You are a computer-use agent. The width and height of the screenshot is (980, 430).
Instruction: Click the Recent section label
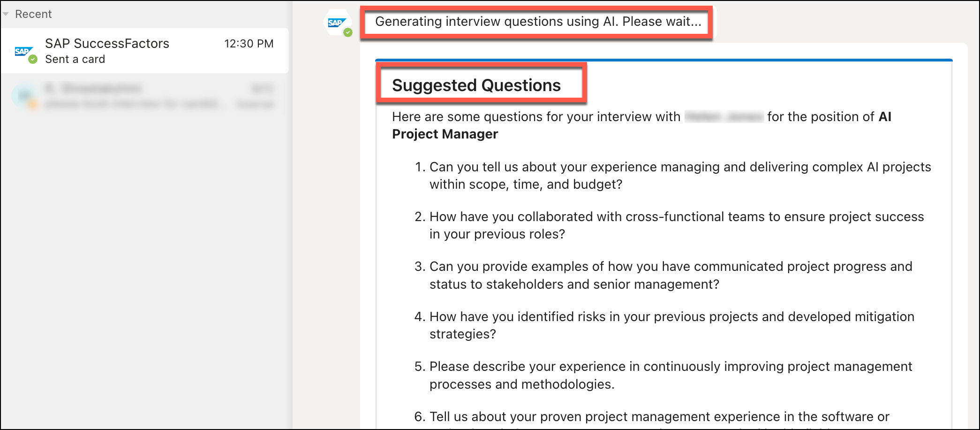(x=33, y=14)
